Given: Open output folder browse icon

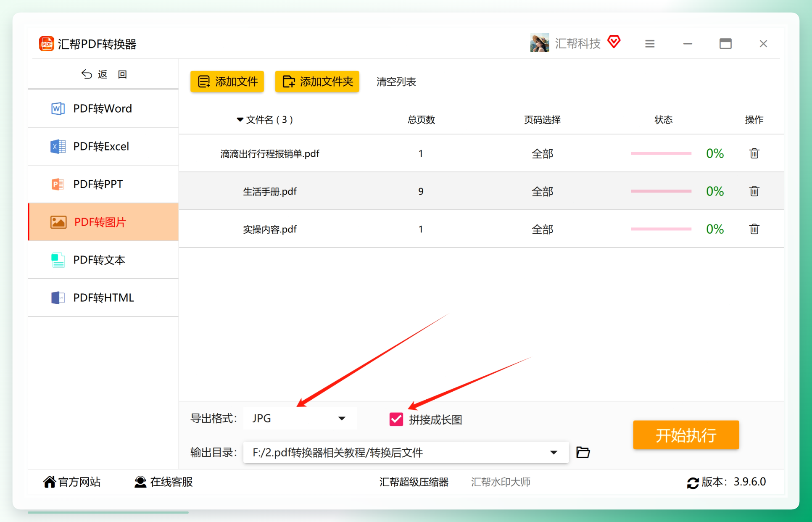Looking at the screenshot, I should (583, 452).
